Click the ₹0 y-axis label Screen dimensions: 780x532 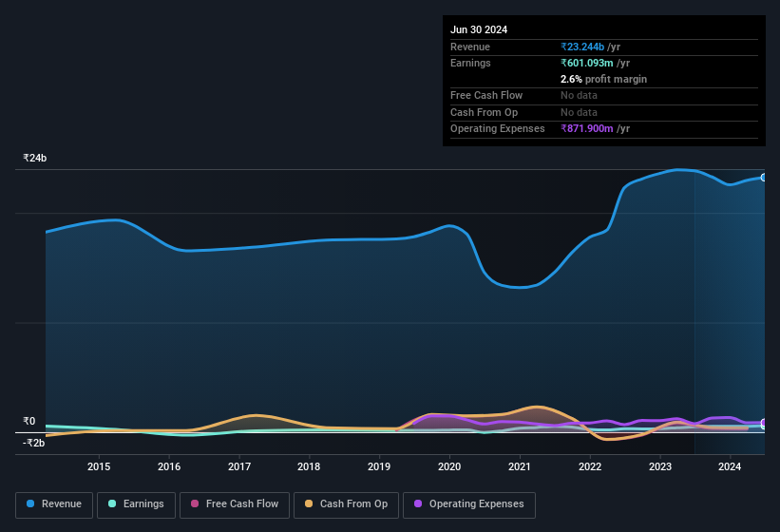coord(29,421)
